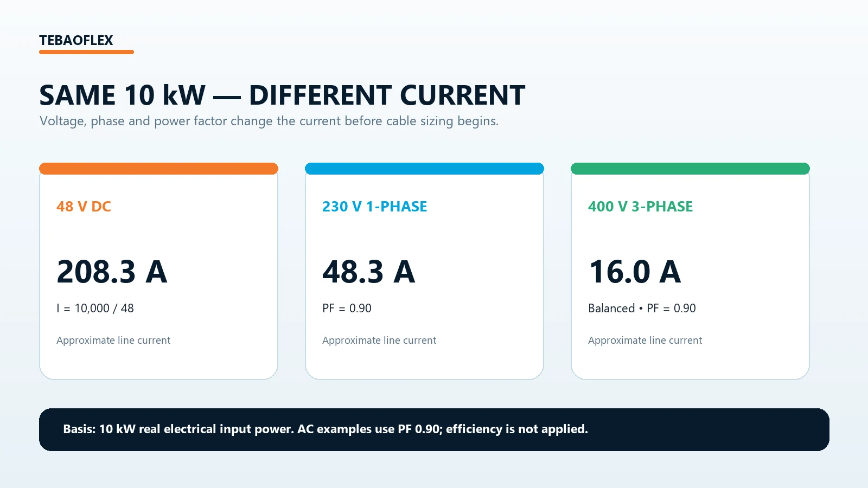
Task: Select 'Balanced • PF = 0.90' text
Action: point(642,309)
